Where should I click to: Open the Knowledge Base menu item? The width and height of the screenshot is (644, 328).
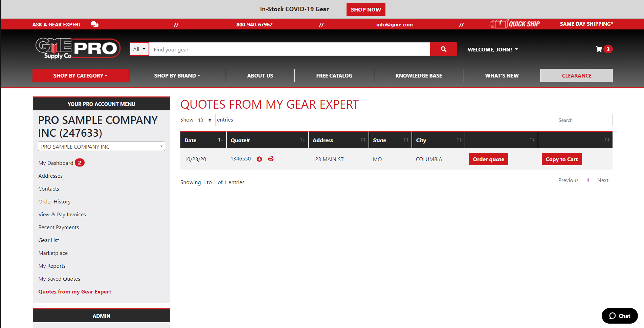click(419, 75)
